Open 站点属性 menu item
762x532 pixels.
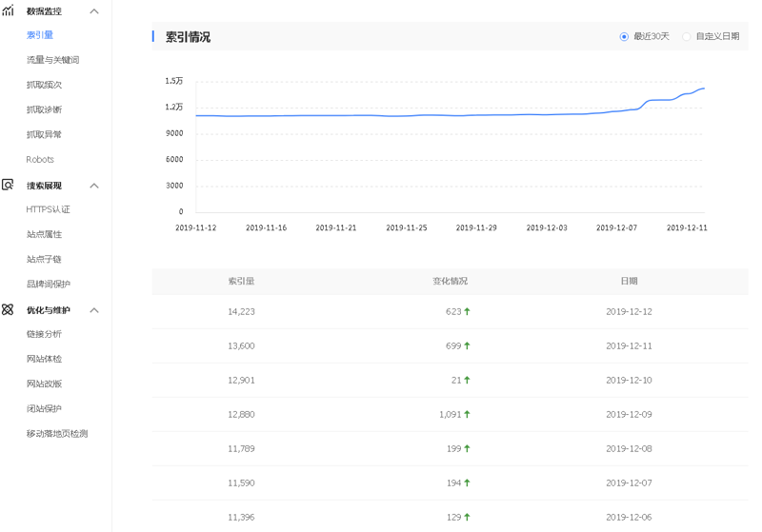[44, 234]
